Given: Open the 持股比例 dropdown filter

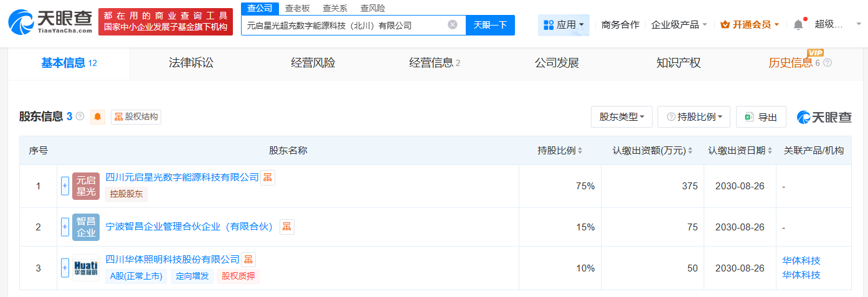Looking at the screenshot, I should click(x=694, y=117).
